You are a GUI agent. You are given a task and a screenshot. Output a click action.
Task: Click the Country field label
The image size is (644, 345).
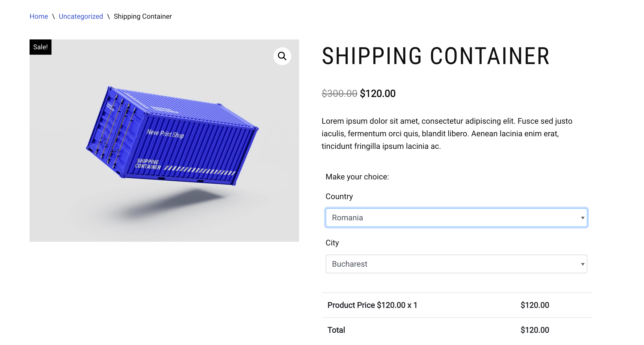pyautogui.click(x=339, y=196)
